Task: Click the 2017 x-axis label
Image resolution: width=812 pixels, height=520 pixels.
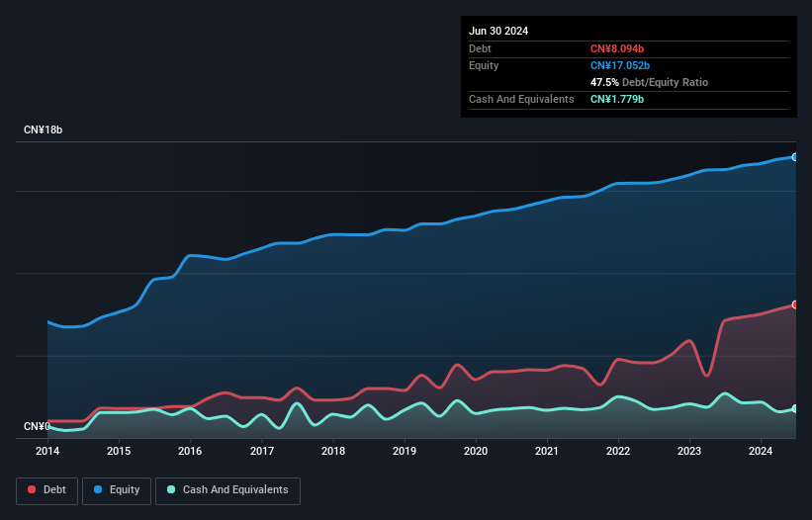Action: pyautogui.click(x=262, y=451)
